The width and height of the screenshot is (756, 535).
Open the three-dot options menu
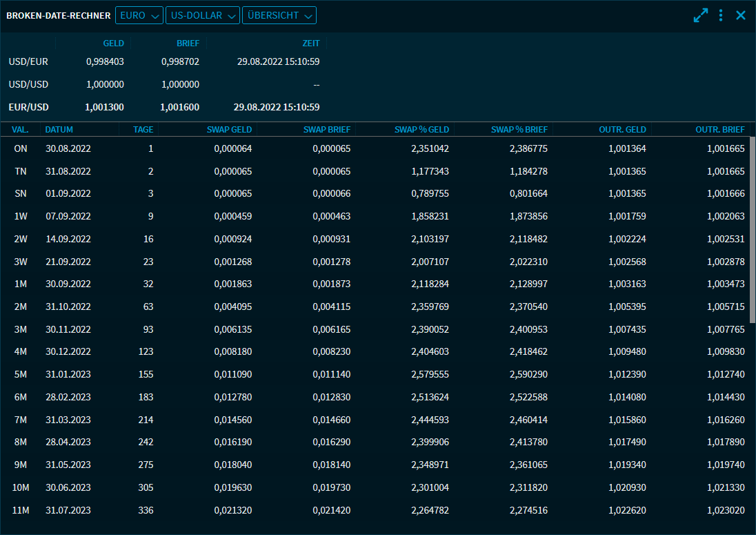[721, 15]
